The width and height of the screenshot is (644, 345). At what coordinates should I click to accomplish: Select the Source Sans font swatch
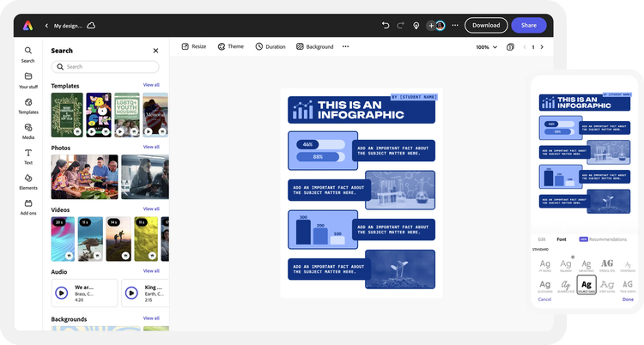click(586, 285)
